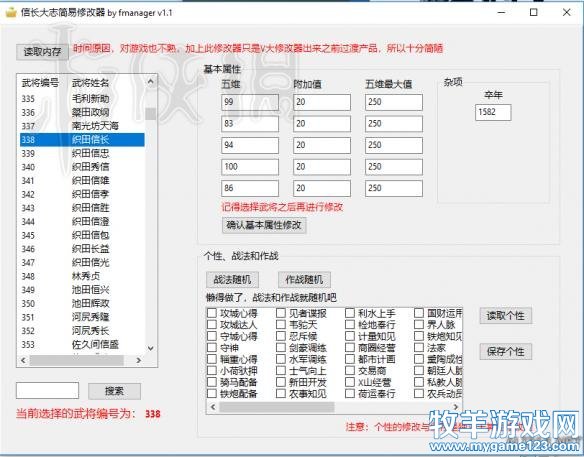Click right arrow of trait list scrollbar
584x457 pixels.
point(456,407)
